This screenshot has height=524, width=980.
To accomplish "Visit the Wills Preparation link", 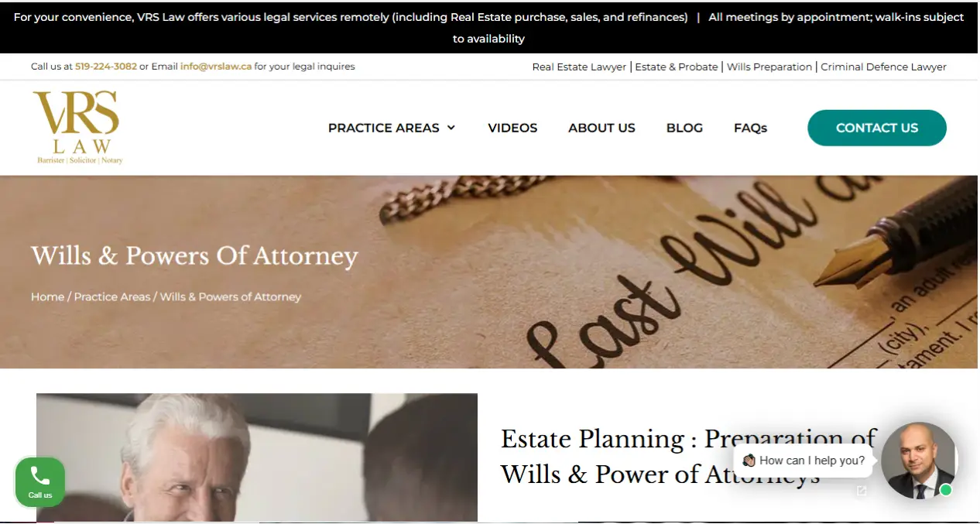I will click(769, 67).
